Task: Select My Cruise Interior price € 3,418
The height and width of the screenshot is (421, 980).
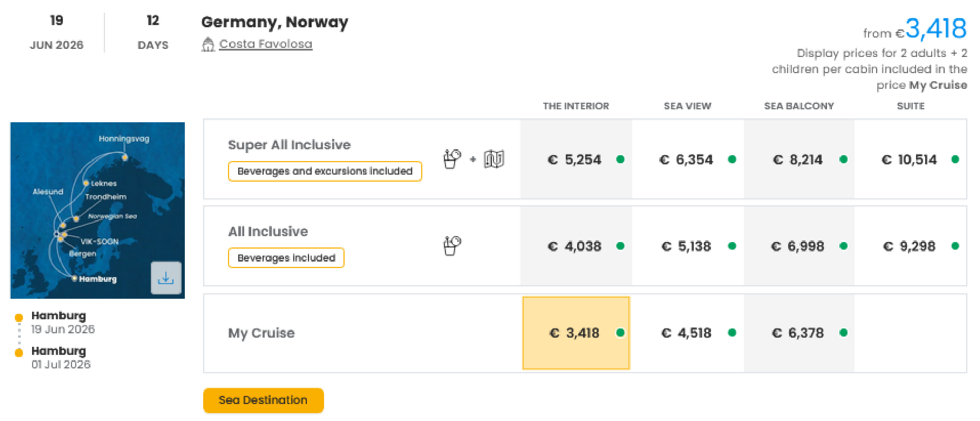Action: click(576, 333)
